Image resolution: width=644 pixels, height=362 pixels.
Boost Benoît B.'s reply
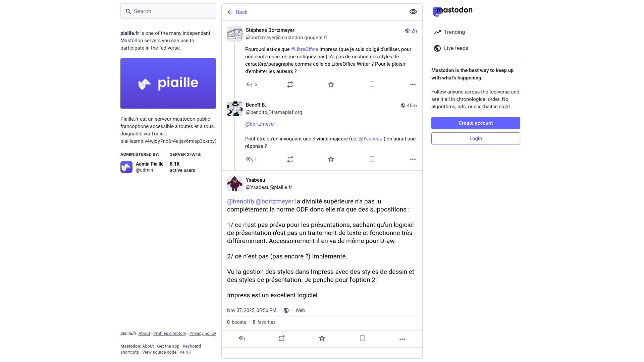[x=290, y=159]
